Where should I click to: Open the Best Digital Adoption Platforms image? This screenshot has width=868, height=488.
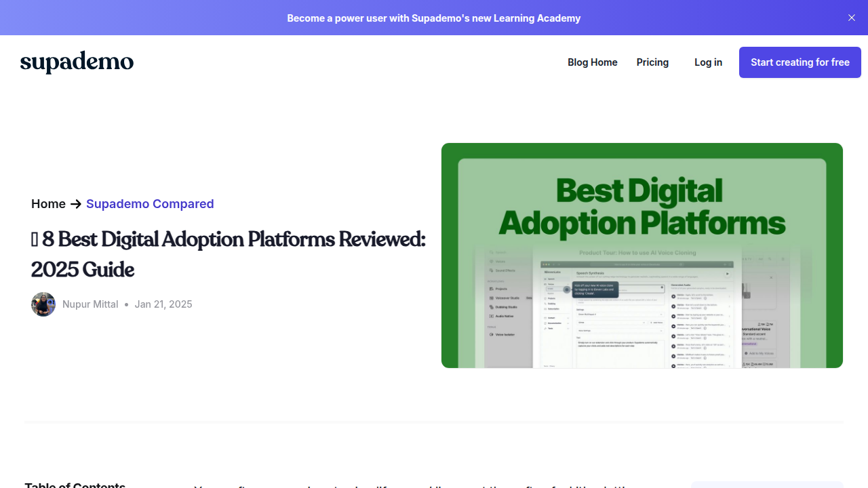[x=642, y=256]
